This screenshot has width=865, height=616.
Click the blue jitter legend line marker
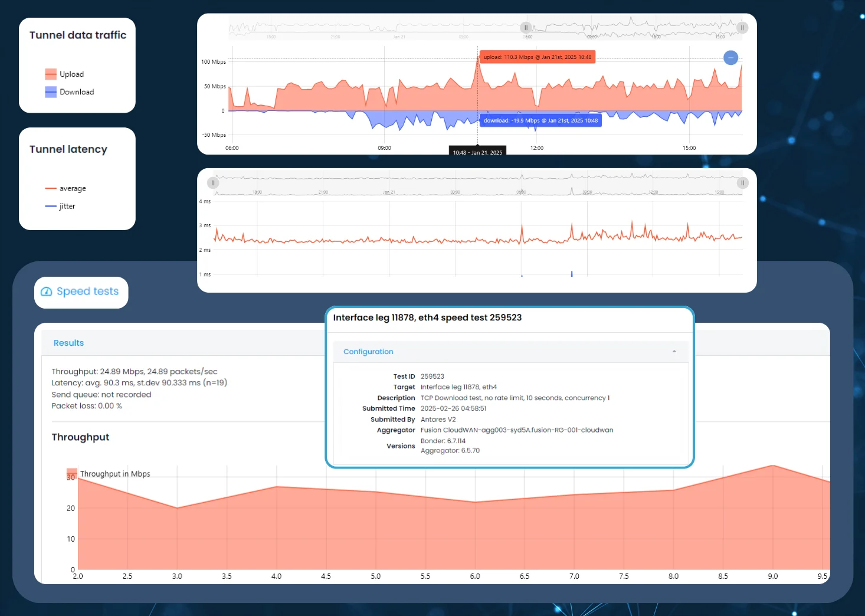tap(51, 207)
